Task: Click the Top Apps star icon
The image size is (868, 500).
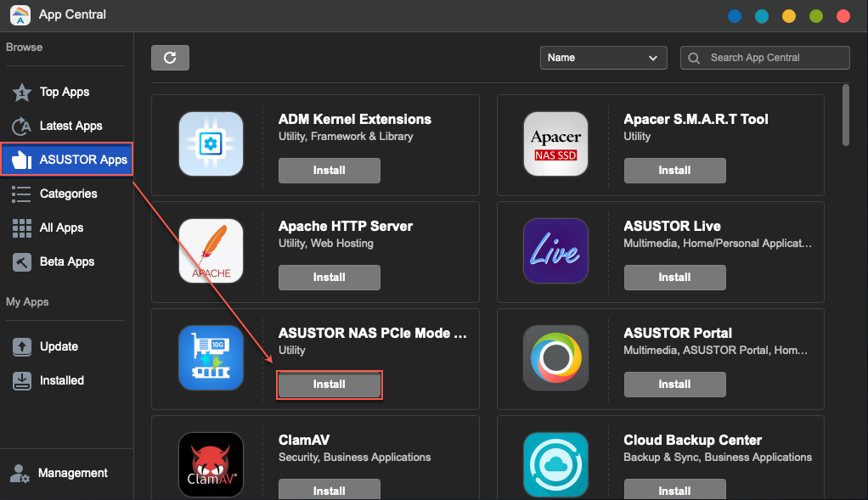Action: [21, 93]
